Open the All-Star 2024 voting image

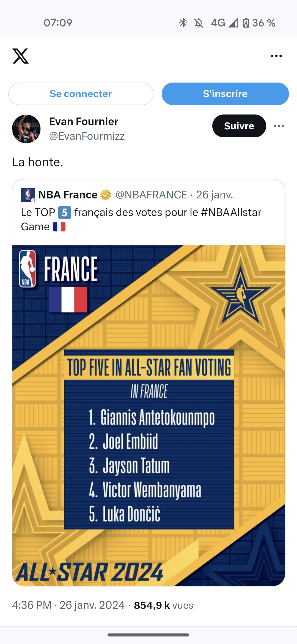(148, 416)
